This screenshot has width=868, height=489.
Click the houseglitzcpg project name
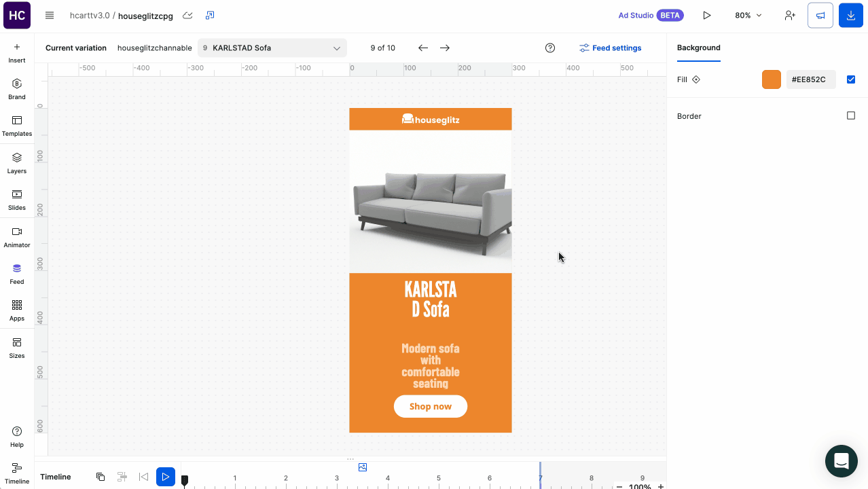(145, 15)
